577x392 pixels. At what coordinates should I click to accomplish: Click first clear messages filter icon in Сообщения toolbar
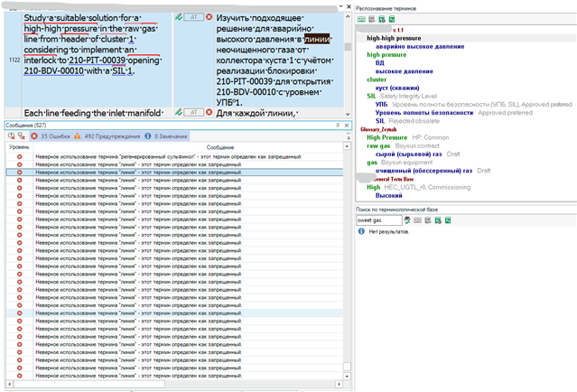(12, 136)
